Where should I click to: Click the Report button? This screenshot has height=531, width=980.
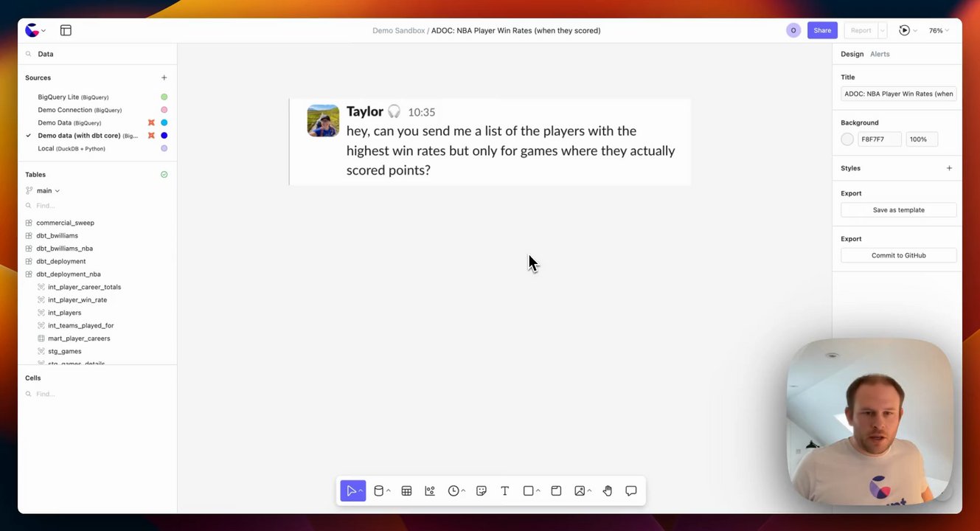pyautogui.click(x=861, y=30)
